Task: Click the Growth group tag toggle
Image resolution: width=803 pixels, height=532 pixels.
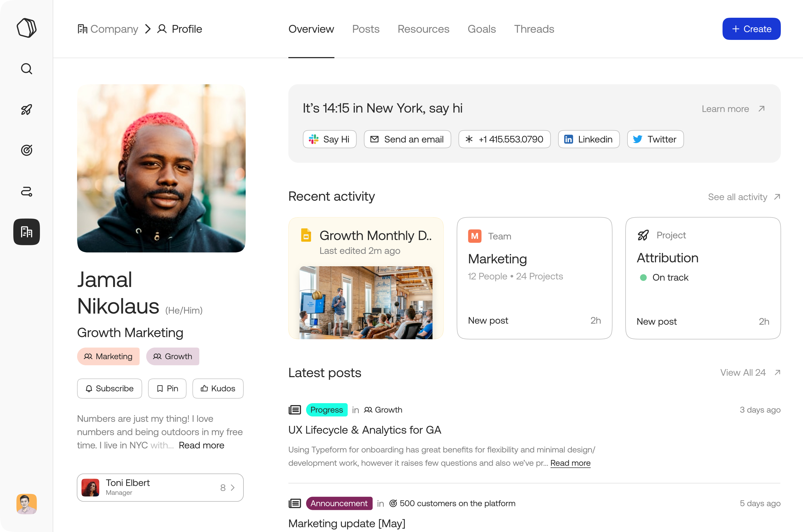Action: pos(172,356)
